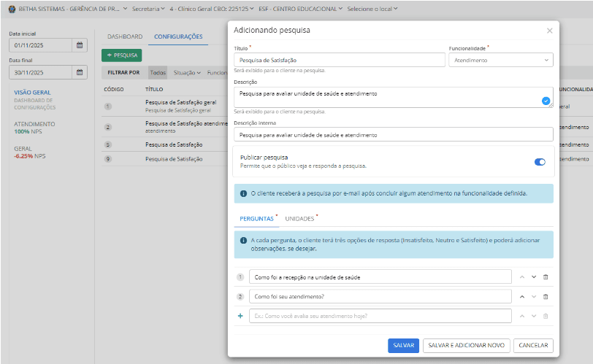Click Salvar e Adicionar Novo button

tap(466, 346)
